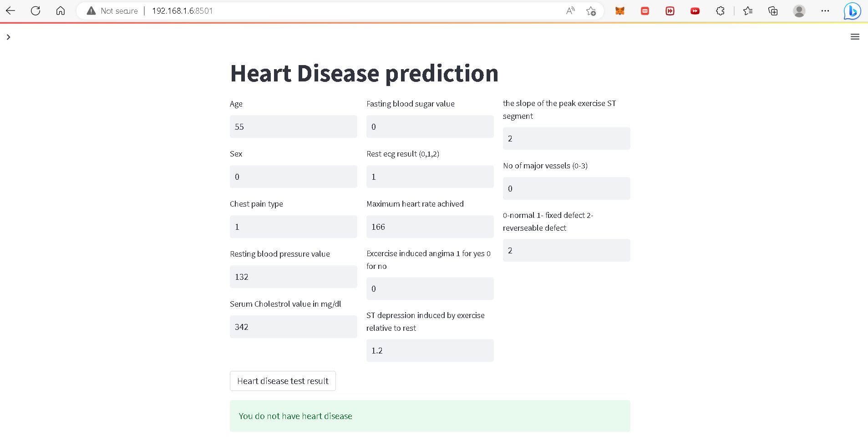The width and height of the screenshot is (868, 445).
Task: Click the browser profile avatar
Action: [x=799, y=10]
